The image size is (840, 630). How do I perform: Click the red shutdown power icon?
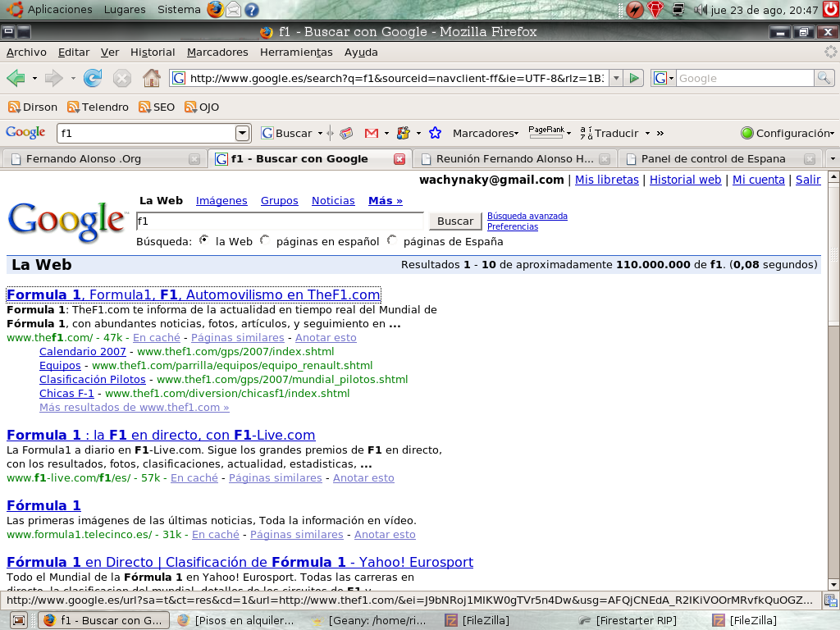(x=831, y=9)
